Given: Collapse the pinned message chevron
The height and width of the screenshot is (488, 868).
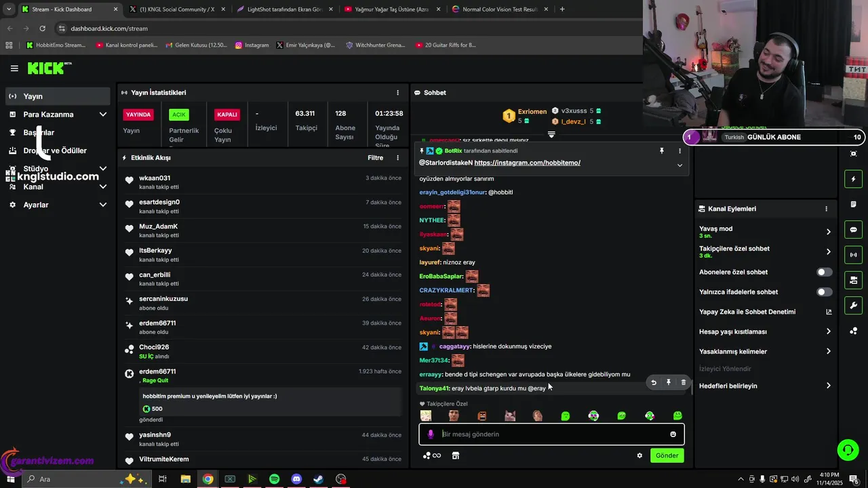Looking at the screenshot, I should [x=679, y=165].
